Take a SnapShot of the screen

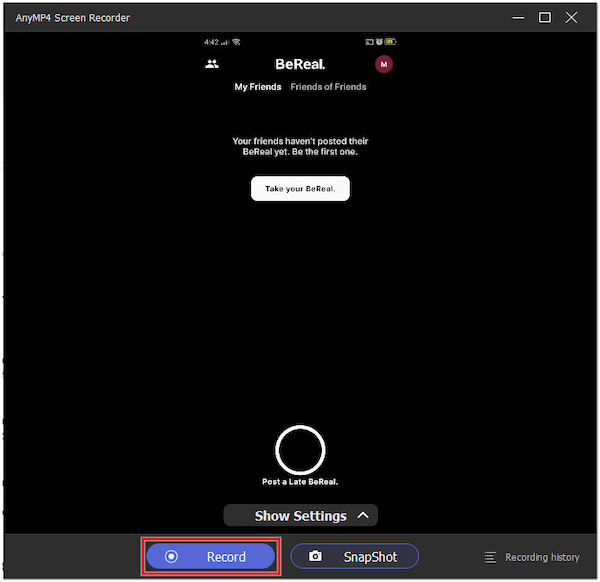coord(354,556)
